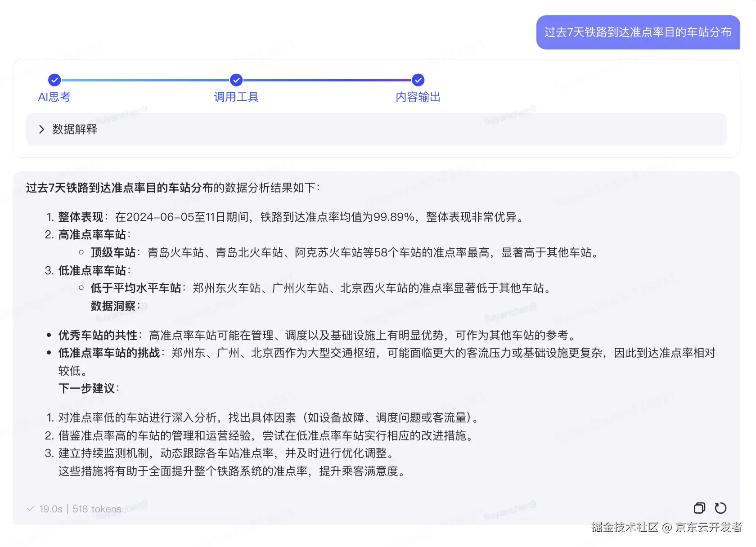The image size is (756, 547).
Task: Regenerate the answer with the refresh icon
Action: click(720, 508)
